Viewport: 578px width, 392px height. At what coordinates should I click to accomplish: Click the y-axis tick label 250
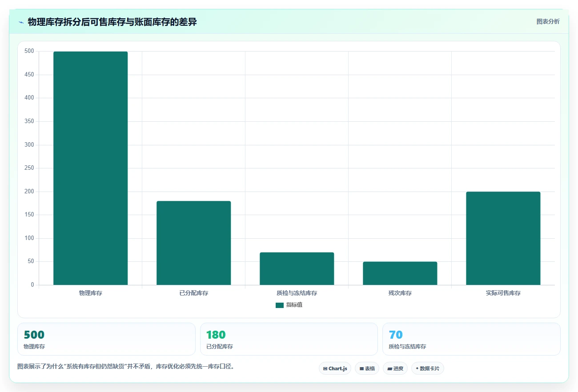29,168
